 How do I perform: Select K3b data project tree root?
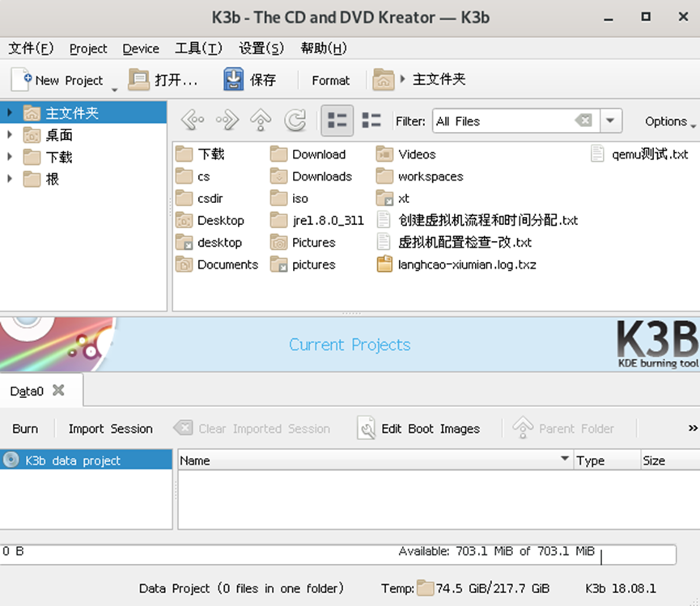coord(86,460)
